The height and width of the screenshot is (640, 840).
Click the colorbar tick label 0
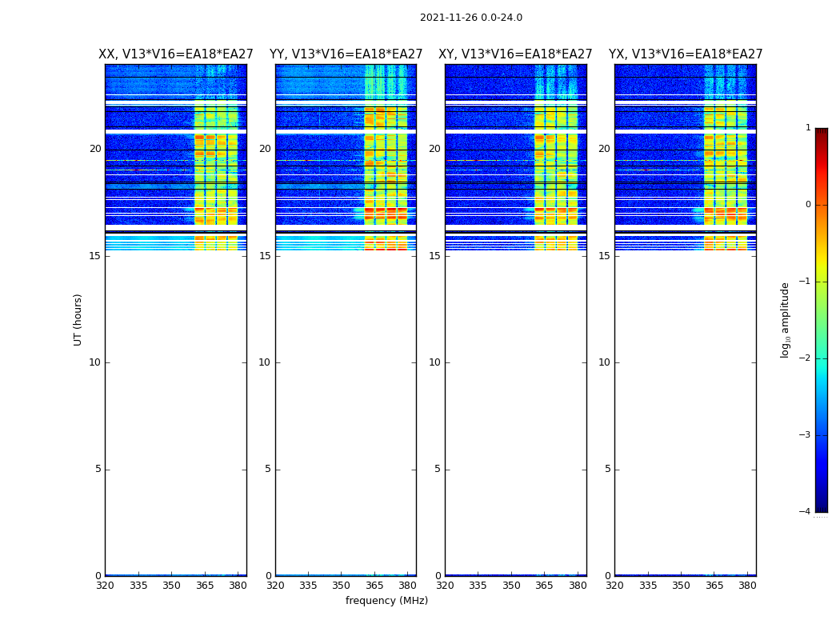807,205
